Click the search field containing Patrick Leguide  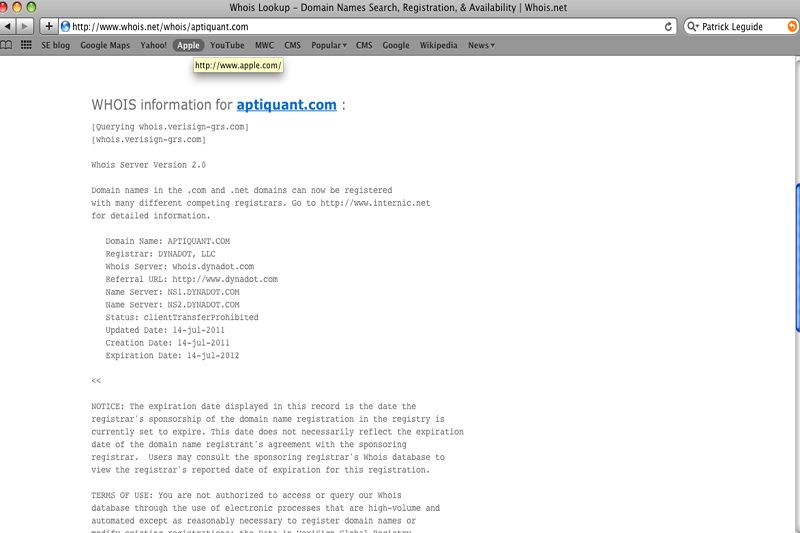(x=739, y=27)
